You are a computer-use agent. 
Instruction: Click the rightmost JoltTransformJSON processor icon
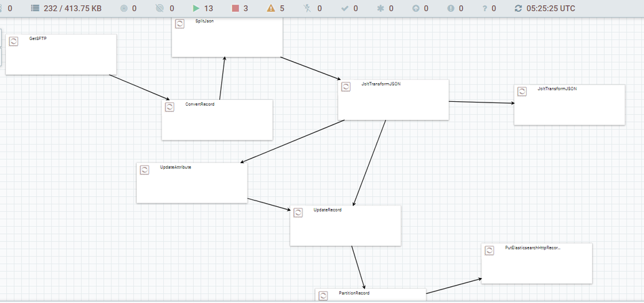point(522,92)
